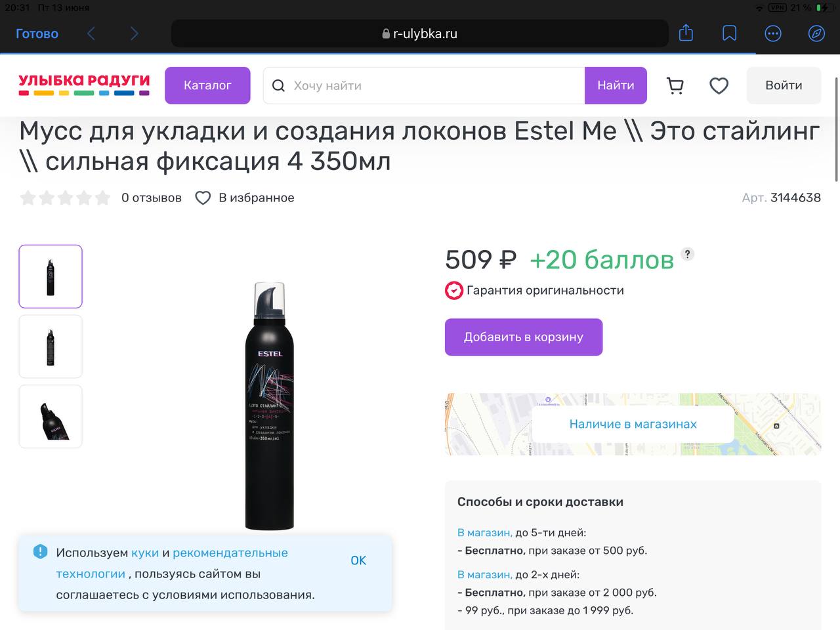Screen dimensions: 840x630
Task: Open favorites heart icon in header
Action: coord(719,86)
